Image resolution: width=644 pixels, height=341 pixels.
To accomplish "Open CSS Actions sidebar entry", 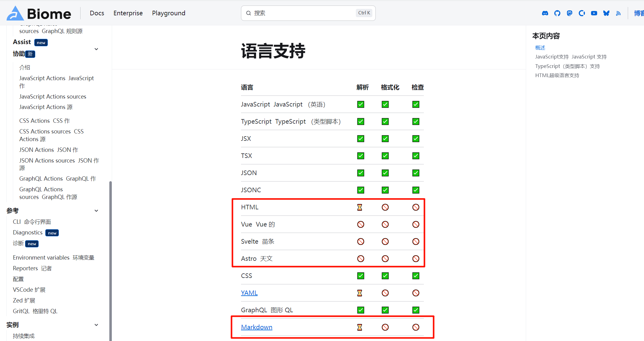I will (45, 121).
